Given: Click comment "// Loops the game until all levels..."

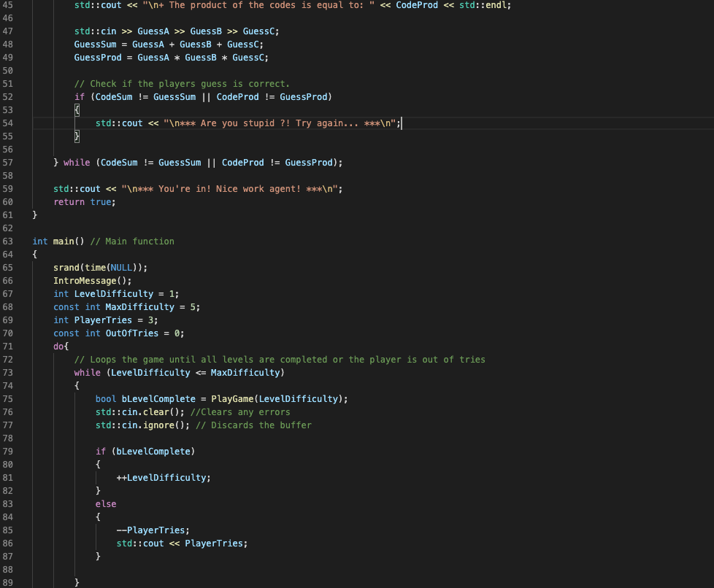Looking at the screenshot, I should [x=280, y=360].
